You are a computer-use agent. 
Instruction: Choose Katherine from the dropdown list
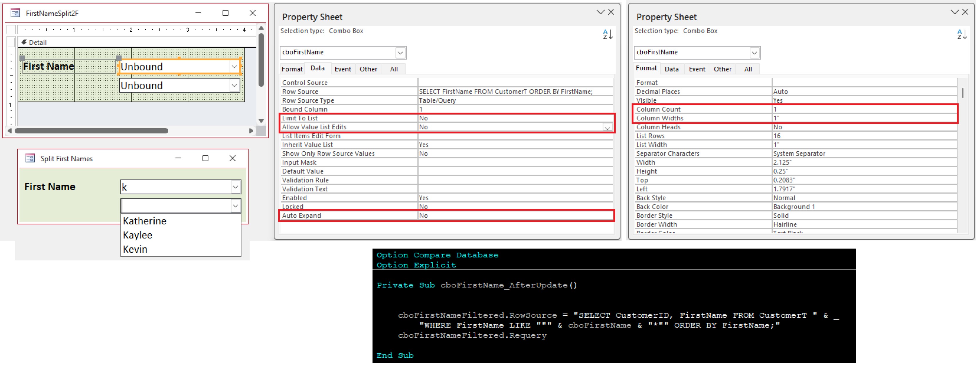tap(144, 221)
